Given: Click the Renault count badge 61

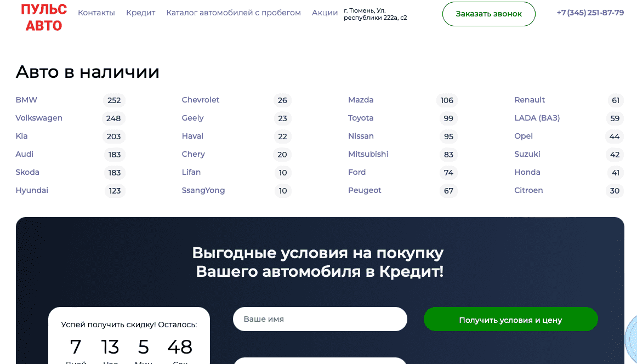Looking at the screenshot, I should tap(616, 100).
